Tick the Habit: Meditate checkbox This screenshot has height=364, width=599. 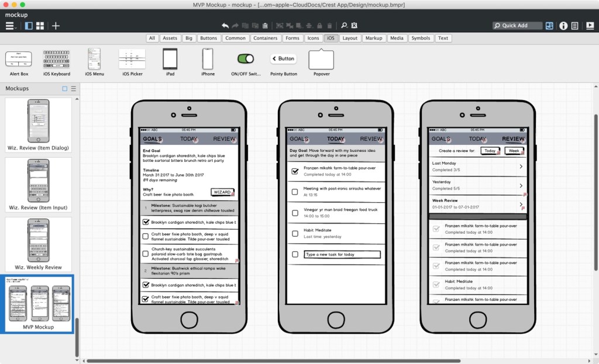(295, 234)
